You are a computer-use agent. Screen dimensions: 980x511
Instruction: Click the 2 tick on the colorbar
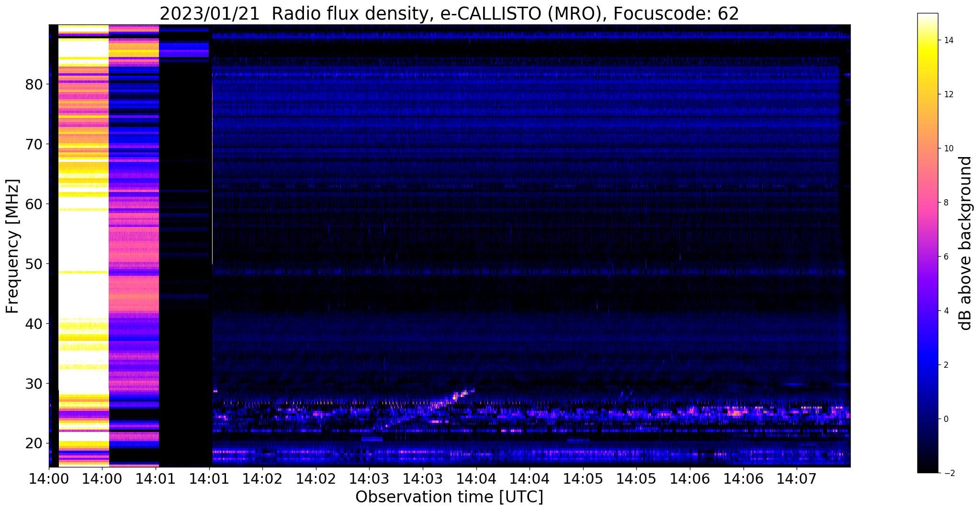coord(946,365)
